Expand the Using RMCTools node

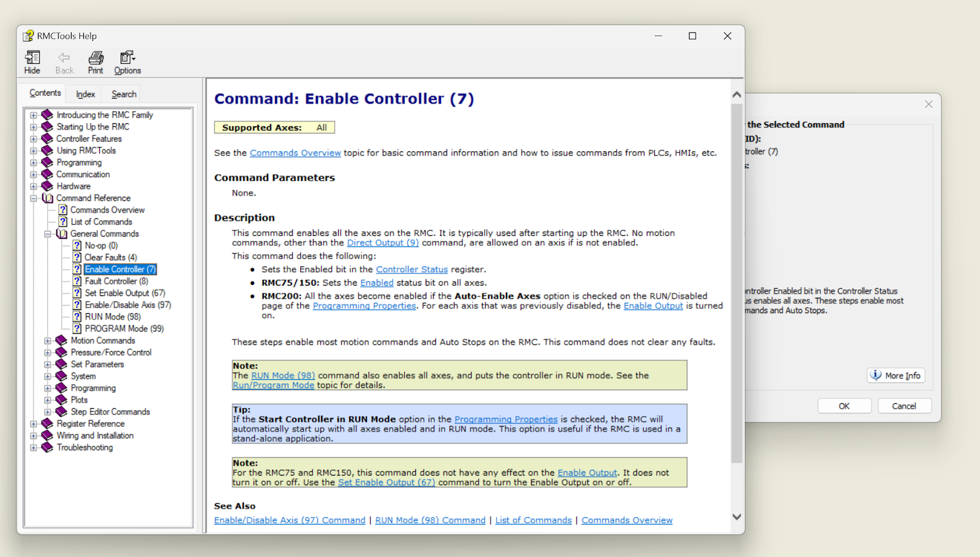pyautogui.click(x=34, y=151)
